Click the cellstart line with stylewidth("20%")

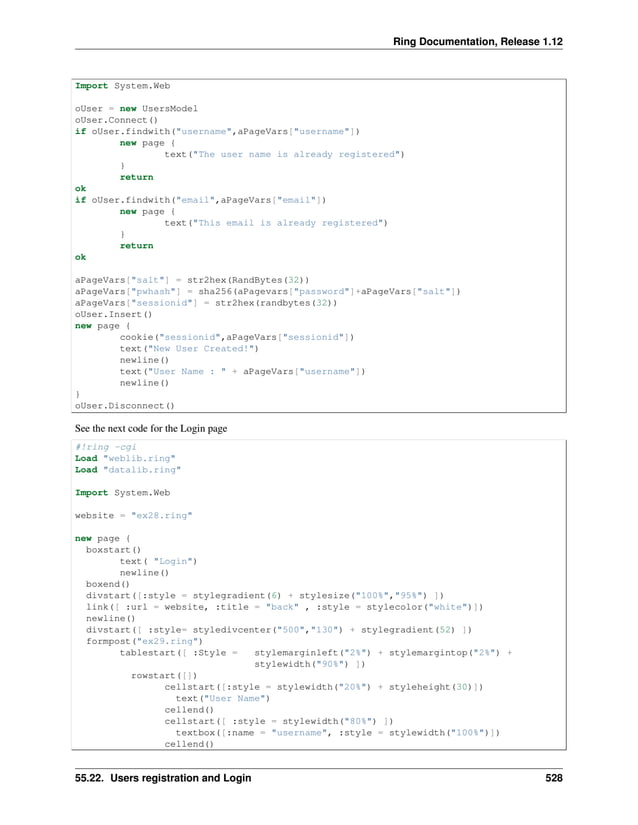pyautogui.click(x=323, y=687)
